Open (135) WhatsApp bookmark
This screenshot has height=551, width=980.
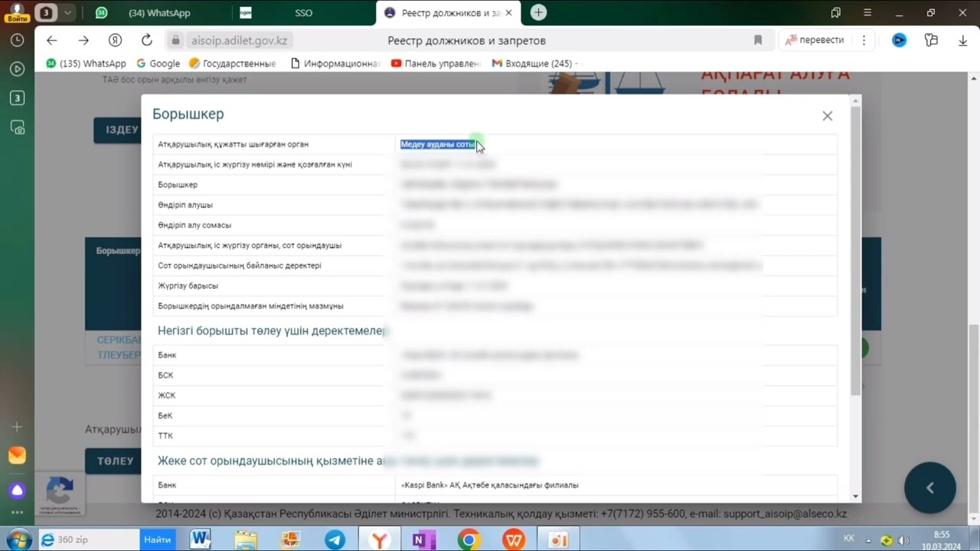point(86,64)
